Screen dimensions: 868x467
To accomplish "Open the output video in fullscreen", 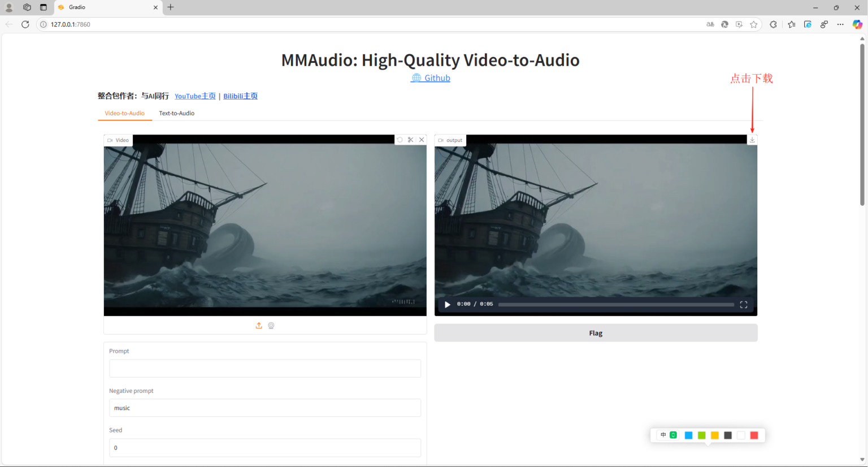I will [x=744, y=305].
